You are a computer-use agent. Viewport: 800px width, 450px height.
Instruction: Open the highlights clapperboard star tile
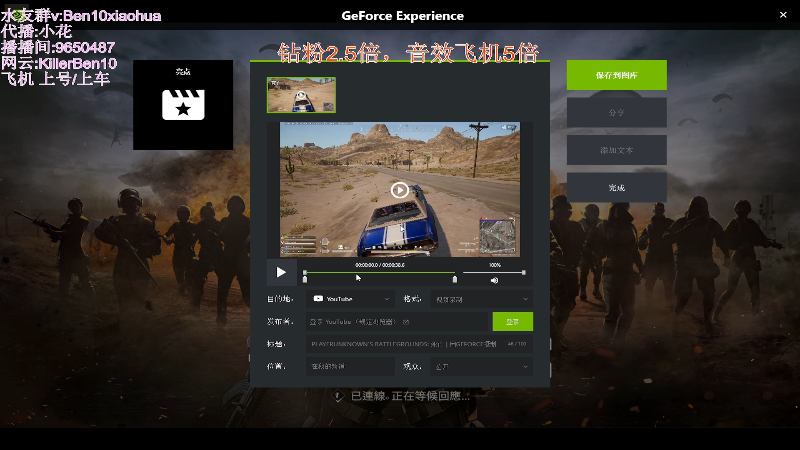pyautogui.click(x=183, y=105)
